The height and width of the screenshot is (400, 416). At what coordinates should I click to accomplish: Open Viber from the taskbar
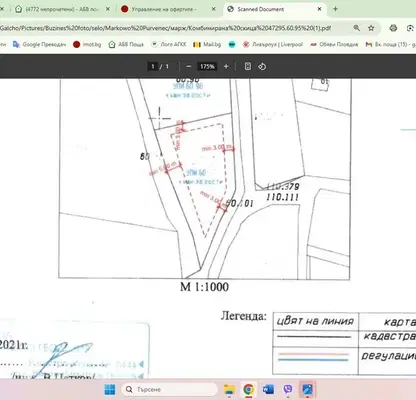pos(287,389)
